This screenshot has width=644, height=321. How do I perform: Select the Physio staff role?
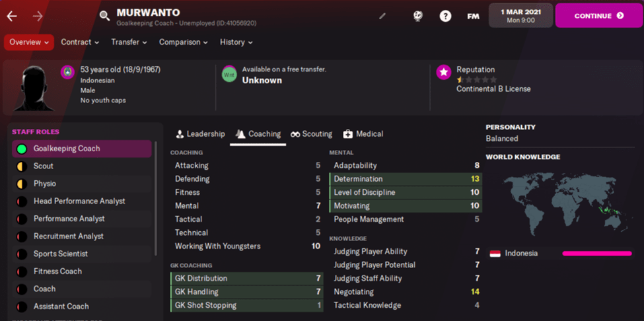pyautogui.click(x=81, y=184)
